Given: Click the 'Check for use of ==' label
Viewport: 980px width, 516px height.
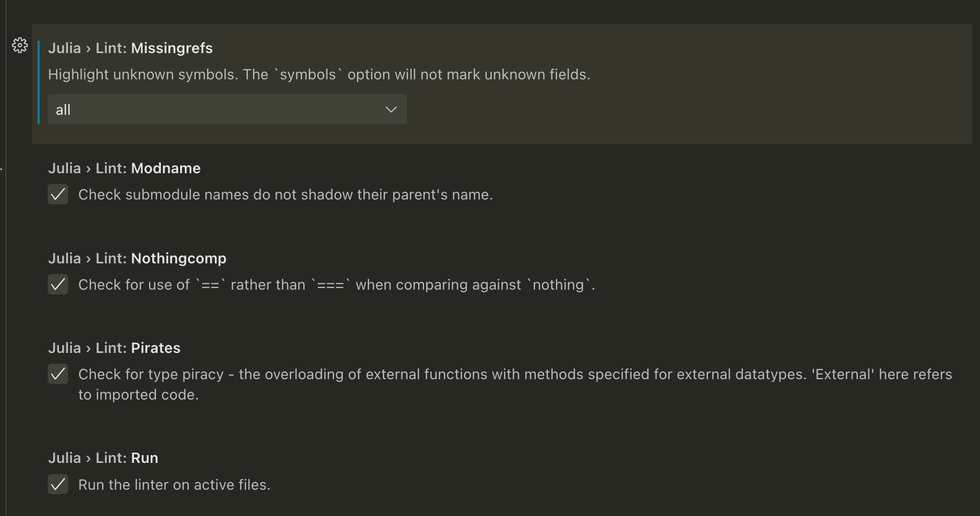Looking at the screenshot, I should (337, 285).
